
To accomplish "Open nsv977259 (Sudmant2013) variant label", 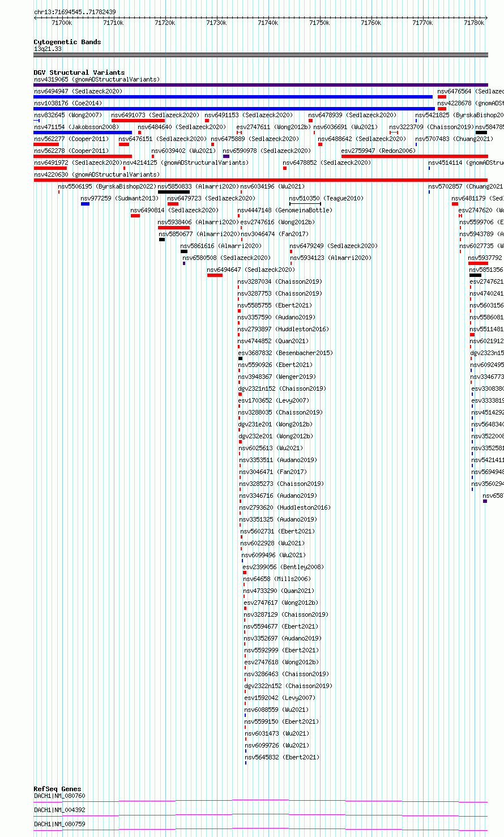I will click(119, 198).
